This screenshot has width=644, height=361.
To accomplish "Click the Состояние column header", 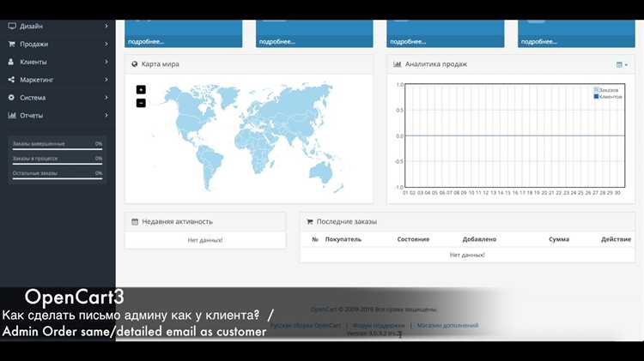I will [x=413, y=239].
